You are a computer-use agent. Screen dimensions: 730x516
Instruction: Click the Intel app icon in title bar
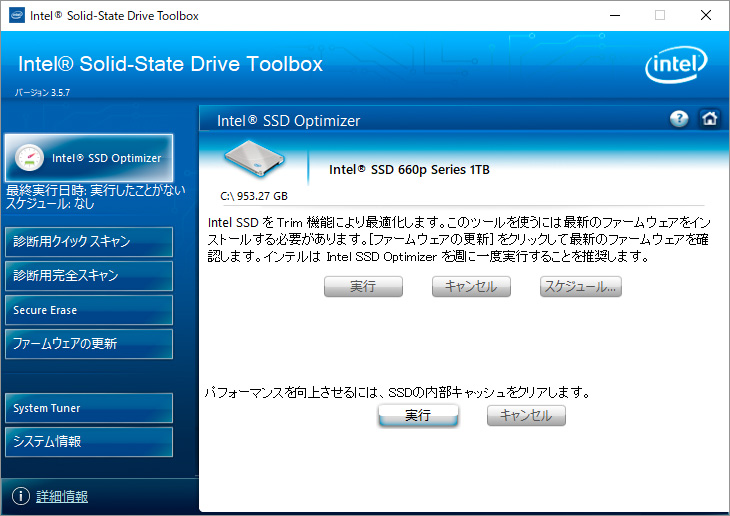coord(17,15)
